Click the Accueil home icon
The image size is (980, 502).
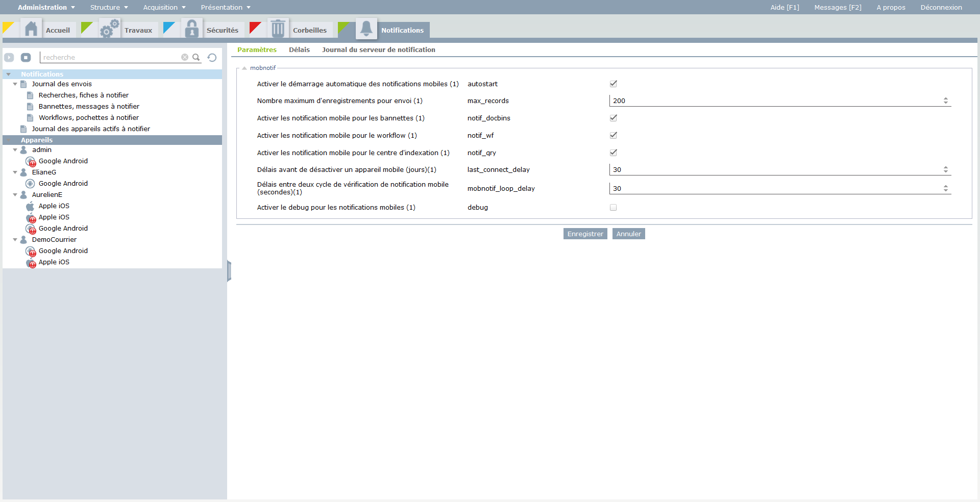point(31,29)
